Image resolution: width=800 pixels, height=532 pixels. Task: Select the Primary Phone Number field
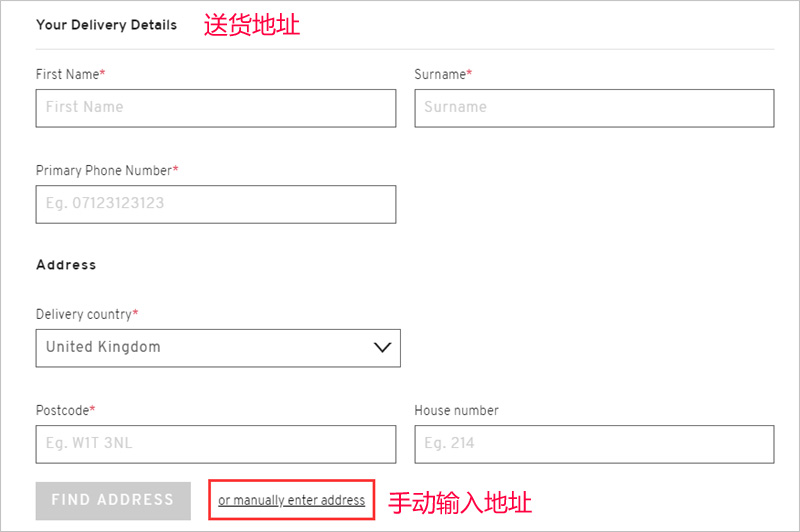point(216,204)
